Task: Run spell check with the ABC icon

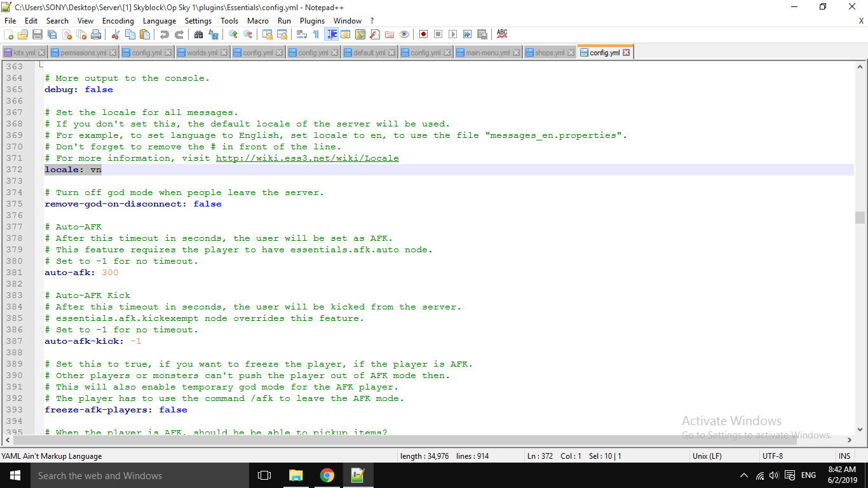Action: 502,34
